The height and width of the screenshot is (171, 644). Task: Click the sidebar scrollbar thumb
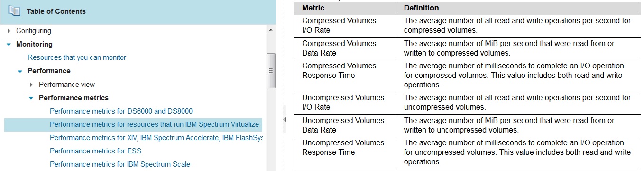(271, 71)
